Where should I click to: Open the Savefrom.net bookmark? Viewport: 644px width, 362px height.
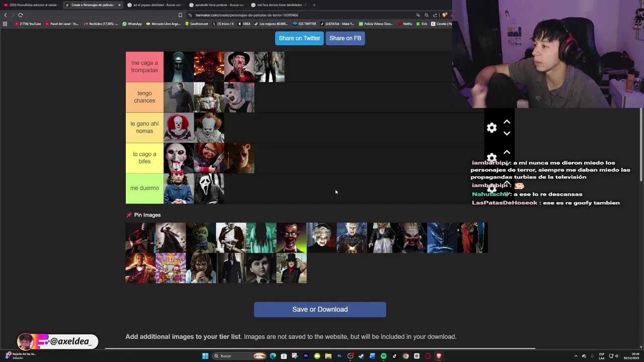(x=196, y=24)
